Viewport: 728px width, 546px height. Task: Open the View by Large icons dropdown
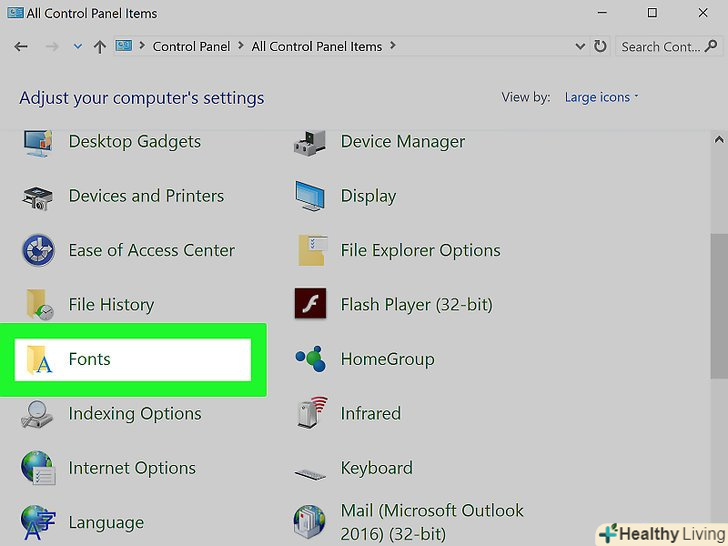pos(601,97)
